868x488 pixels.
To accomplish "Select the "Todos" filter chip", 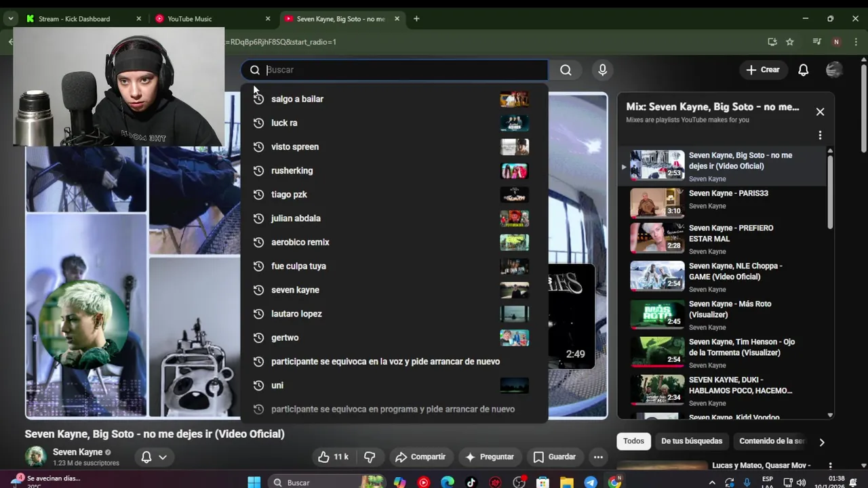I will [x=633, y=441].
